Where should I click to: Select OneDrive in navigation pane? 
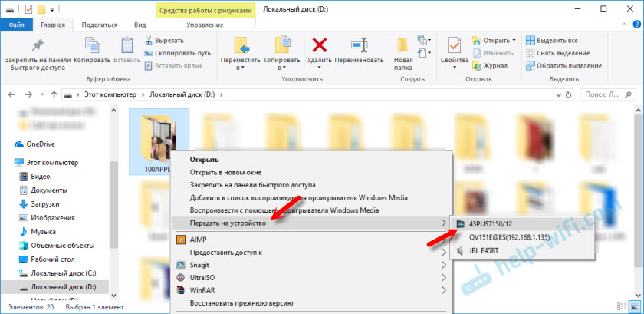pyautogui.click(x=34, y=144)
